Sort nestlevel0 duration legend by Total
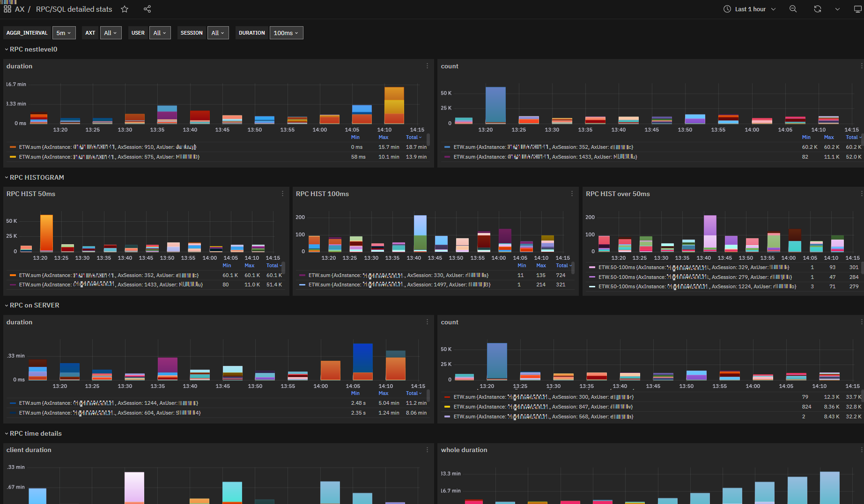The height and width of the screenshot is (504, 864). click(x=414, y=137)
